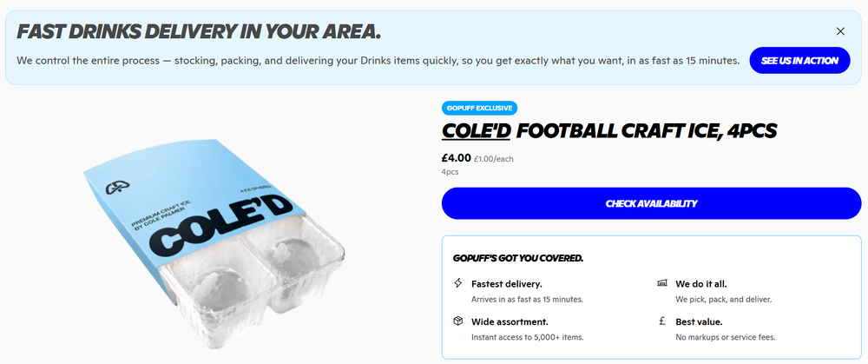Click the Best value heading
Viewport: 868px width, 364px height.
(x=699, y=322)
